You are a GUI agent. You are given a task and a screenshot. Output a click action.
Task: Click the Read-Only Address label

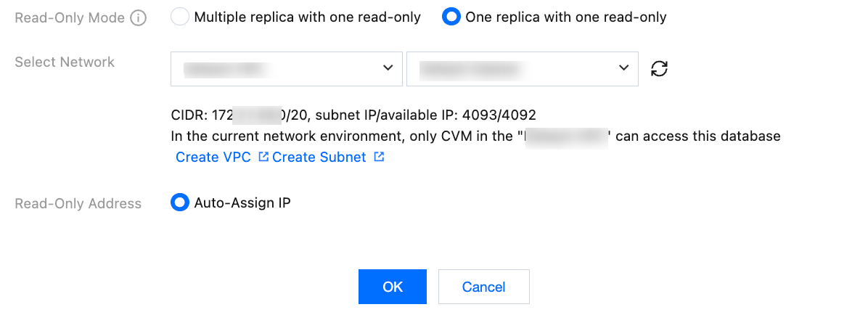point(78,203)
